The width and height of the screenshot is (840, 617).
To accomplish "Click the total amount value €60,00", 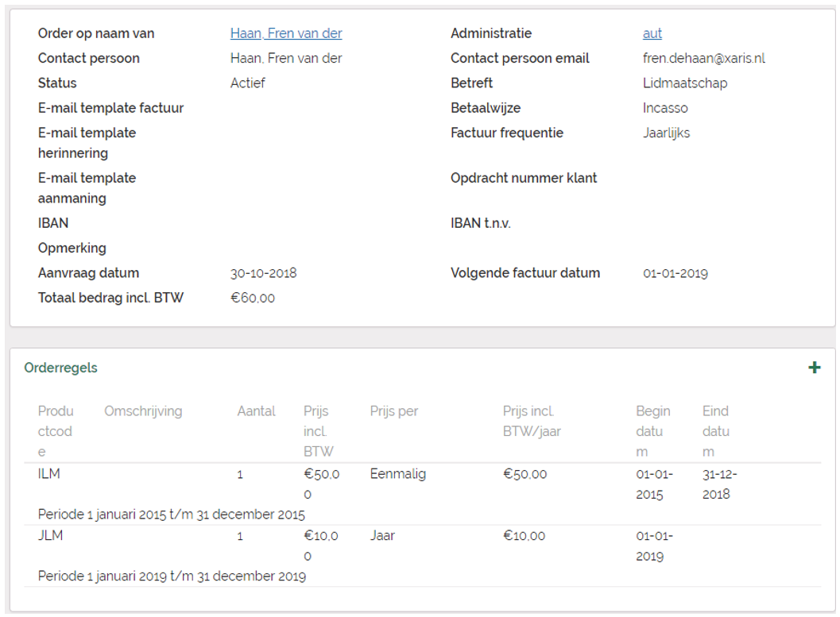I will tap(253, 299).
